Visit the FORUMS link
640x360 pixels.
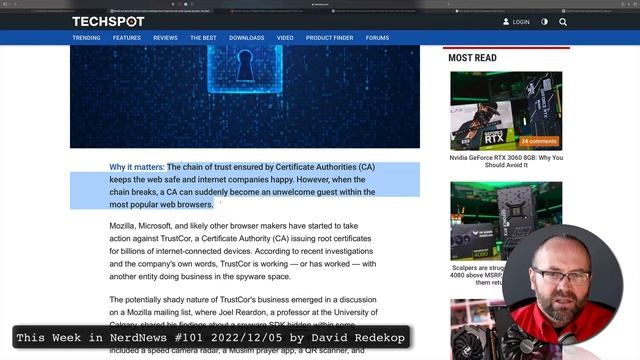[377, 38]
